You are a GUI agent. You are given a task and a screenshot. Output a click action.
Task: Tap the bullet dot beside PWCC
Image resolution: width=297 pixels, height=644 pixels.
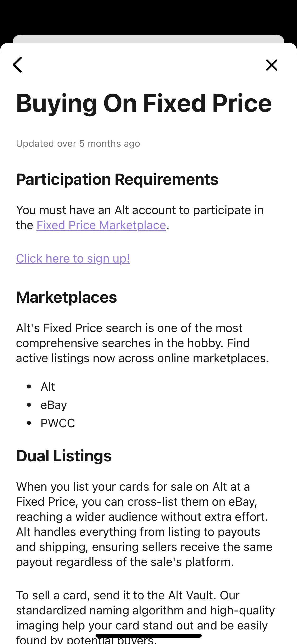point(29,423)
